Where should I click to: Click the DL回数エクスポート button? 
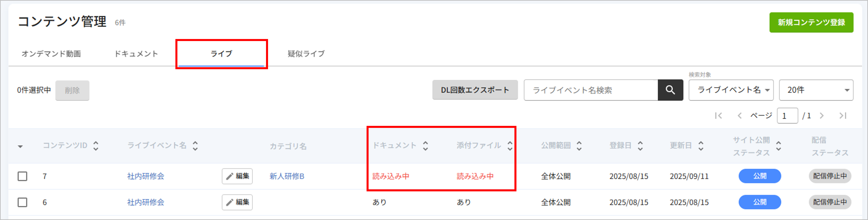[475, 90]
